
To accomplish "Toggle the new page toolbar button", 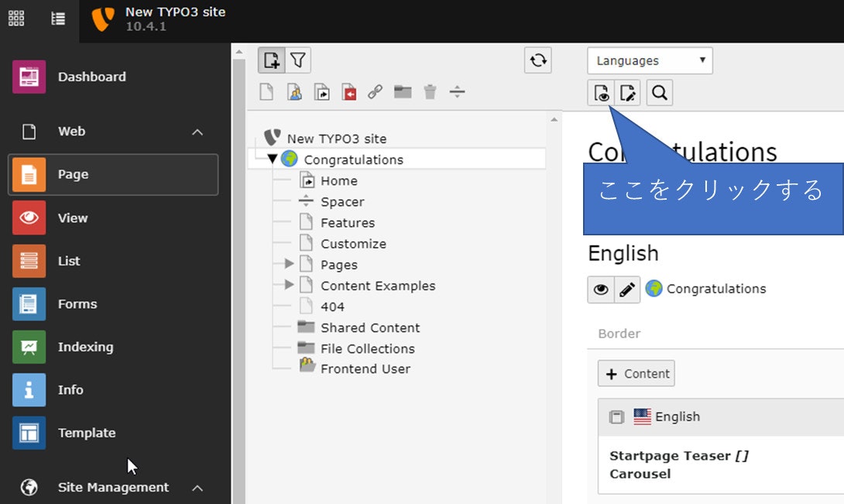I will [271, 60].
